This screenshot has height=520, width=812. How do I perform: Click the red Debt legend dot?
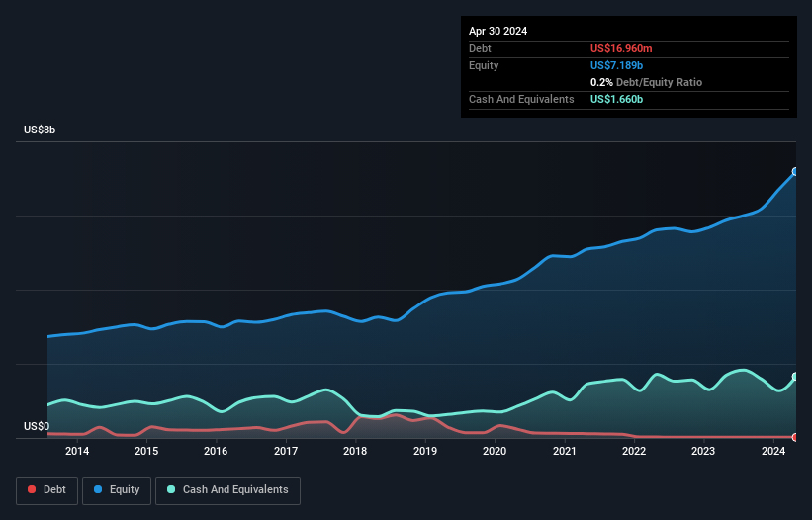pos(32,489)
